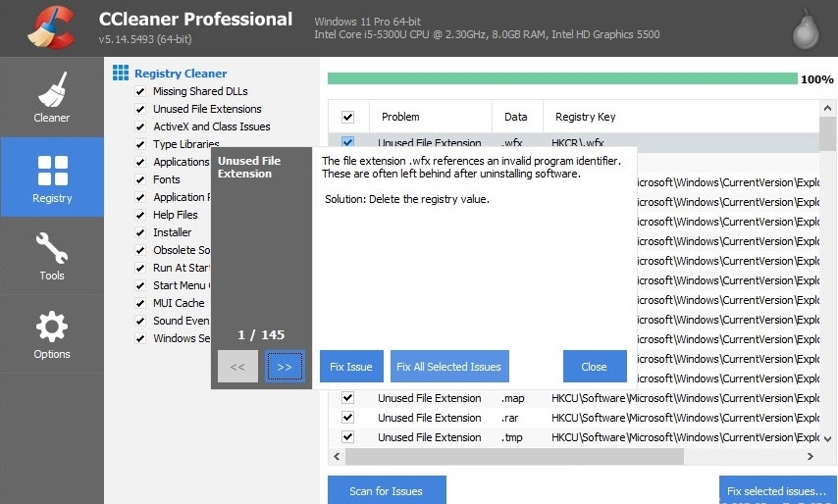Sort by Problem column header
The height and width of the screenshot is (504, 838).
pos(400,117)
